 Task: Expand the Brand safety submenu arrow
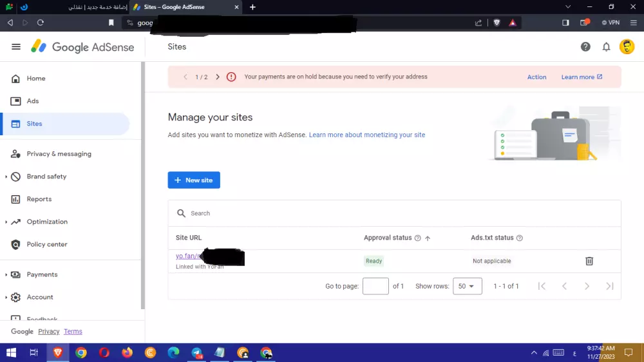click(x=6, y=176)
